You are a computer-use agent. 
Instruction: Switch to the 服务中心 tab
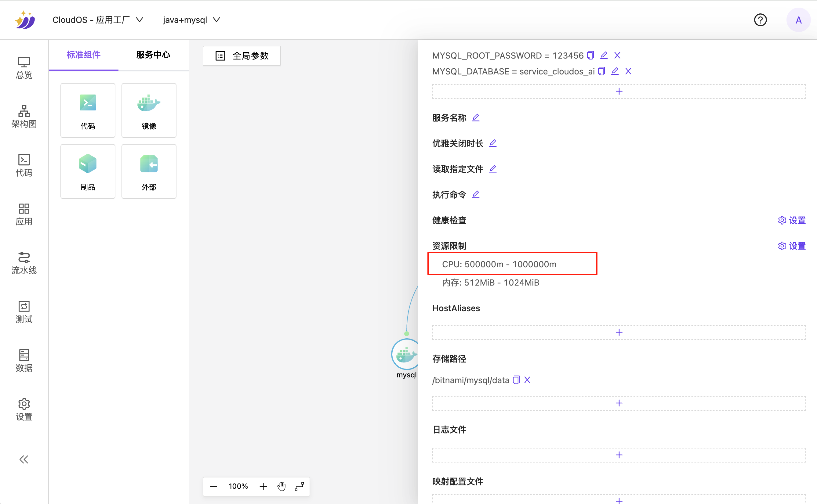[x=153, y=55]
